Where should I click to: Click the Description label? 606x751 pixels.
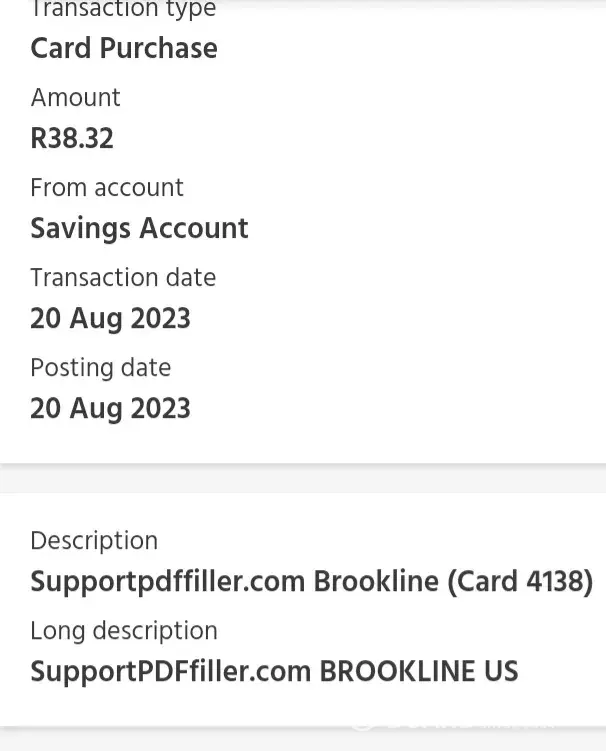click(x=94, y=540)
